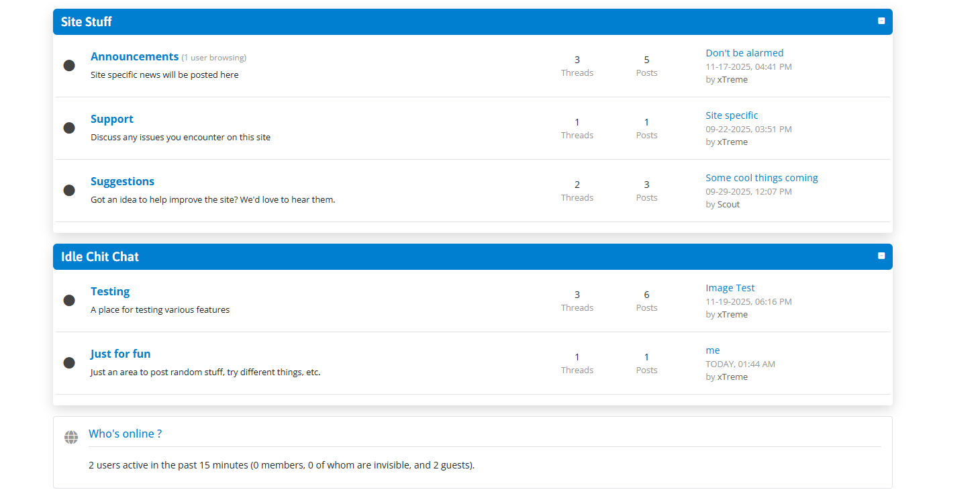
Task: Open the thread titled "me"
Action: pyautogui.click(x=712, y=350)
